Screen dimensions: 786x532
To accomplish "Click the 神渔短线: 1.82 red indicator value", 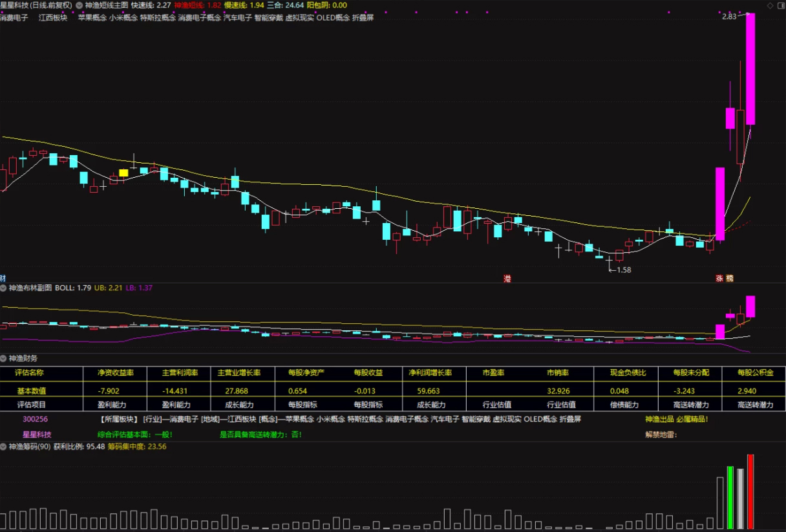I will [198, 5].
